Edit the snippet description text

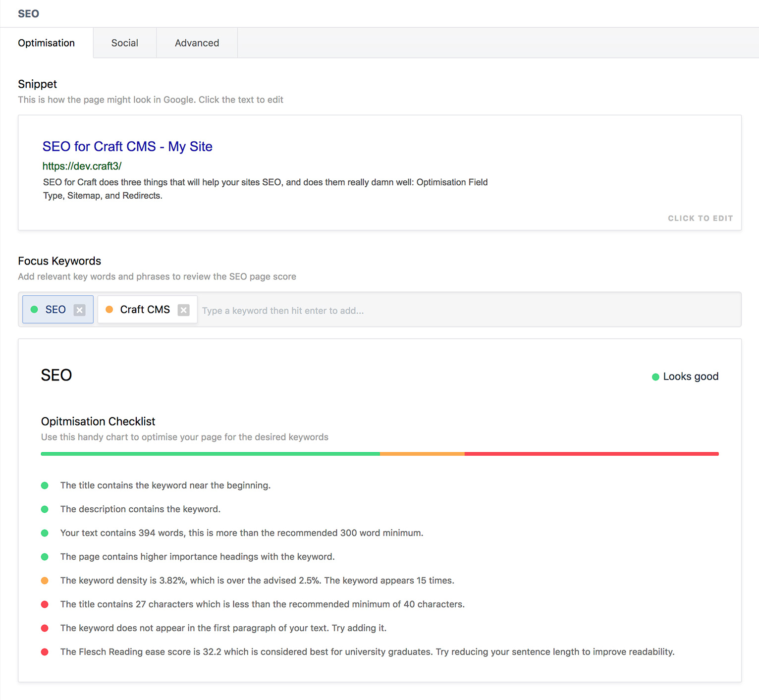pos(265,188)
